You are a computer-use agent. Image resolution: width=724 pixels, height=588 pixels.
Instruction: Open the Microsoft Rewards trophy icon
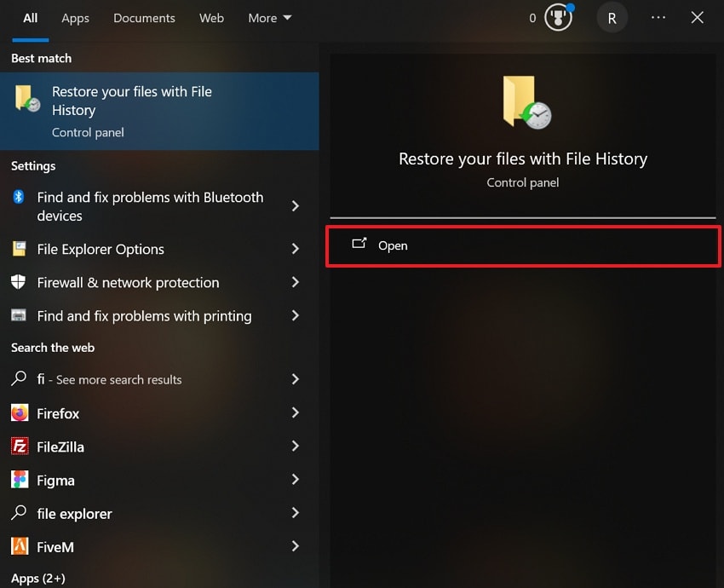point(558,17)
